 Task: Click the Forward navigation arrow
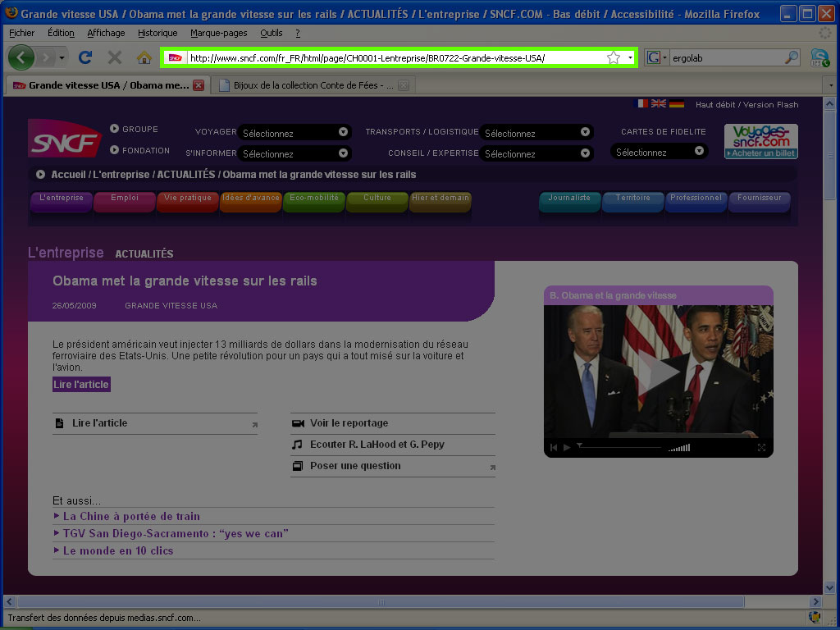pyautogui.click(x=46, y=57)
